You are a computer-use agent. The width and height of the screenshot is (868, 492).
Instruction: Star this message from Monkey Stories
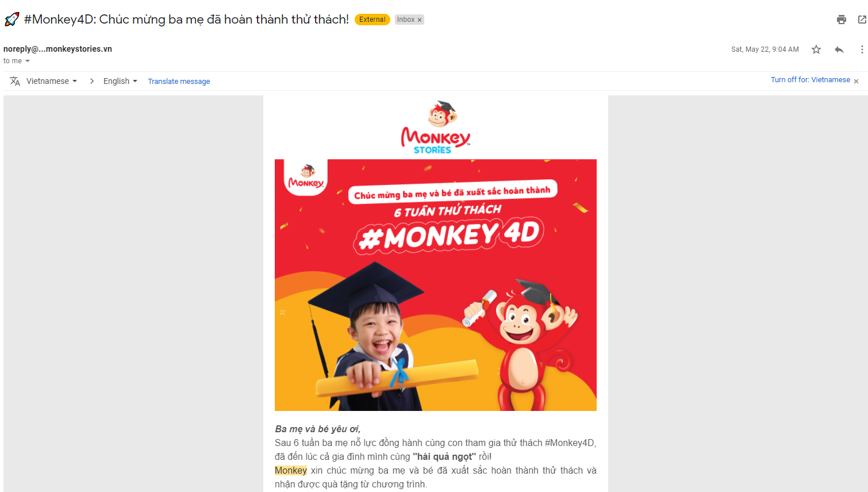[816, 49]
